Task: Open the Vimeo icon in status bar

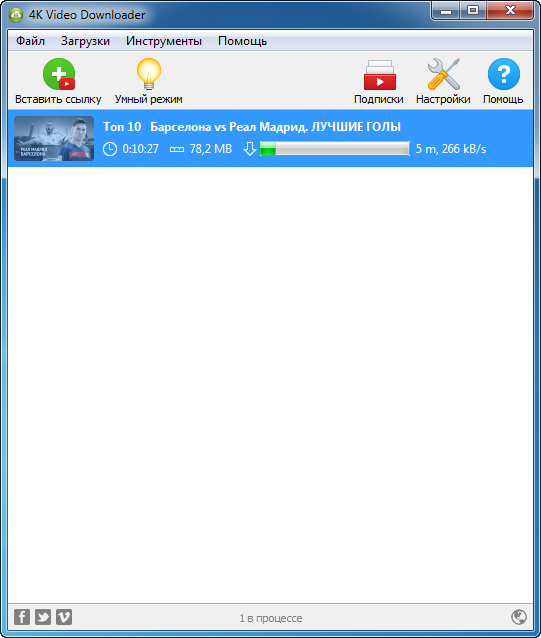Action: coord(64,617)
